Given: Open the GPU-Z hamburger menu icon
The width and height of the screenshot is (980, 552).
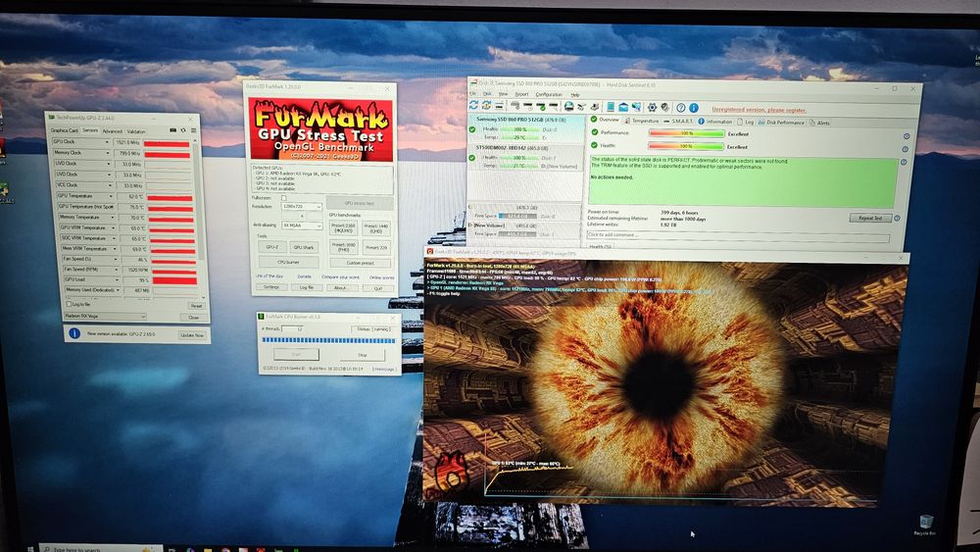Looking at the screenshot, I should click(x=193, y=130).
